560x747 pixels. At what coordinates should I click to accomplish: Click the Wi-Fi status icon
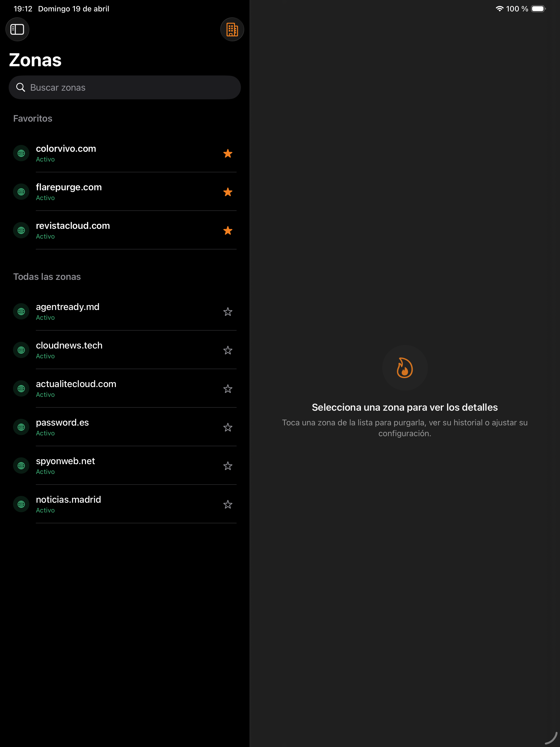[499, 9]
